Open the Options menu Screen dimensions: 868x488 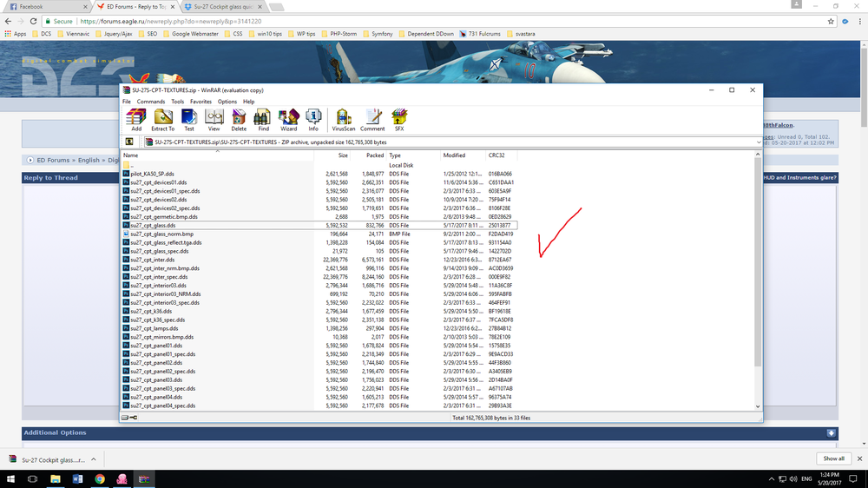(227, 102)
